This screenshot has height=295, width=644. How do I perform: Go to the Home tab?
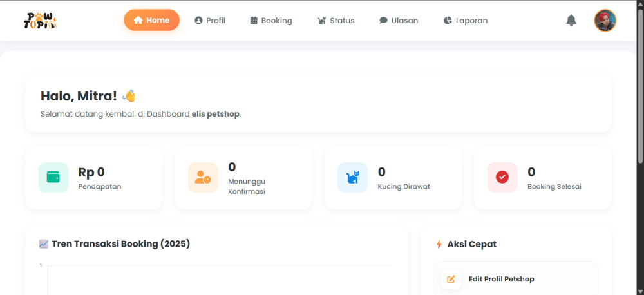point(151,20)
